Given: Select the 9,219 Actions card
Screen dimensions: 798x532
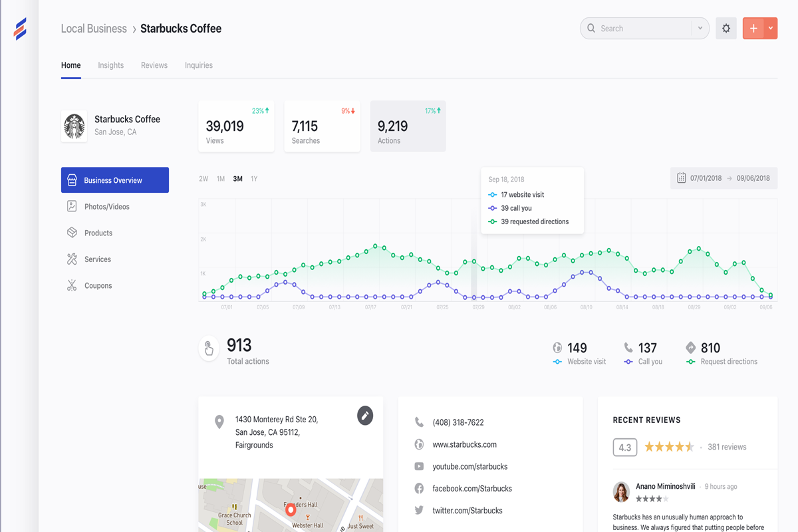Looking at the screenshot, I should [408, 126].
